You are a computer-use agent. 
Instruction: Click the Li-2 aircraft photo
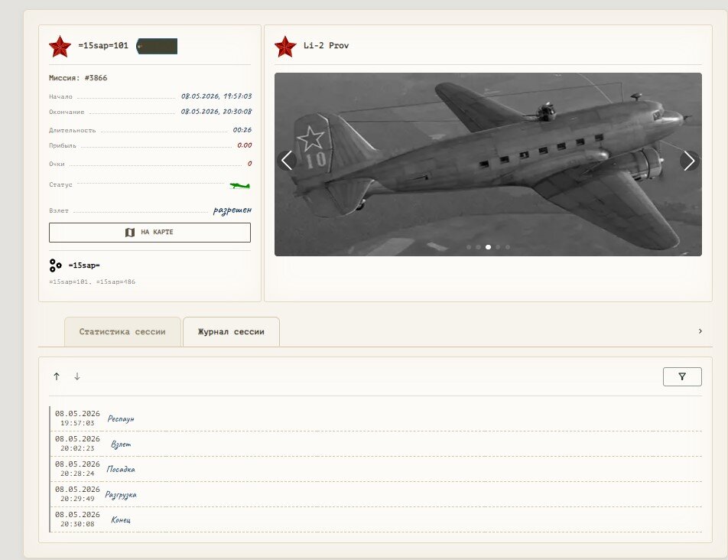coord(488,164)
